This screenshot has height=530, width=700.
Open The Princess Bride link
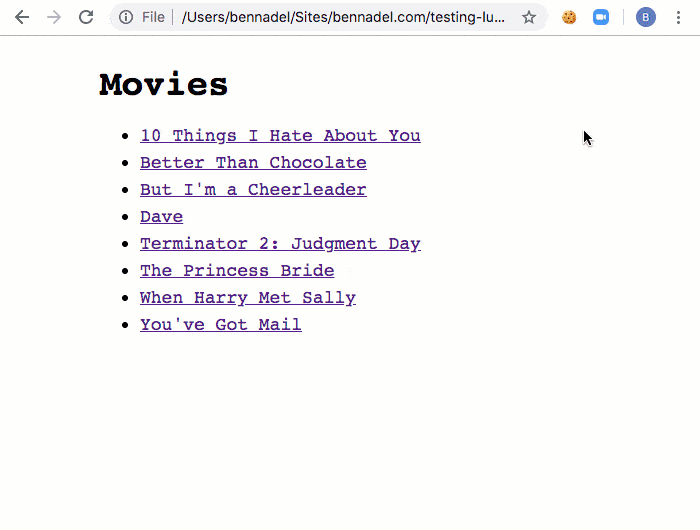(x=237, y=271)
